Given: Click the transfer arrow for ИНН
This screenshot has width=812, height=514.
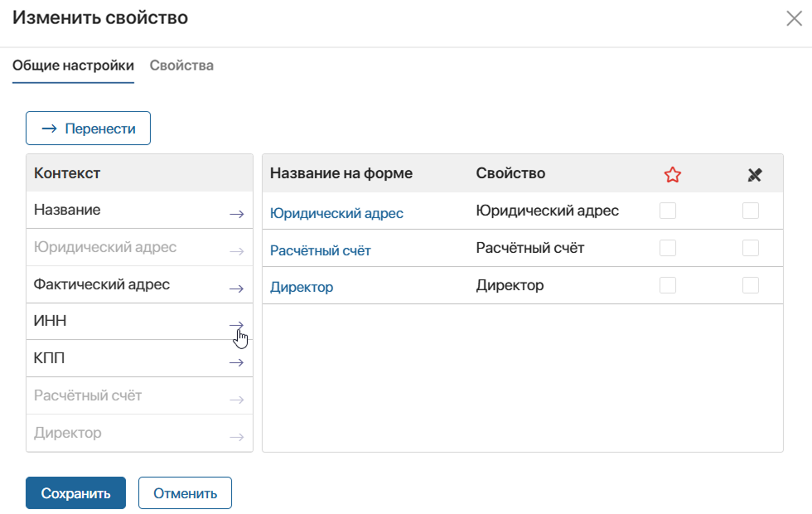Looking at the screenshot, I should (237, 325).
